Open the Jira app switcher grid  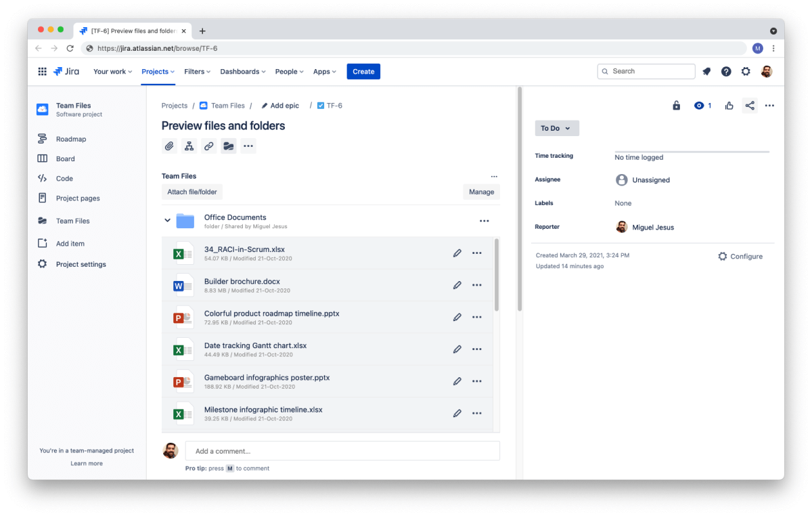coord(42,71)
